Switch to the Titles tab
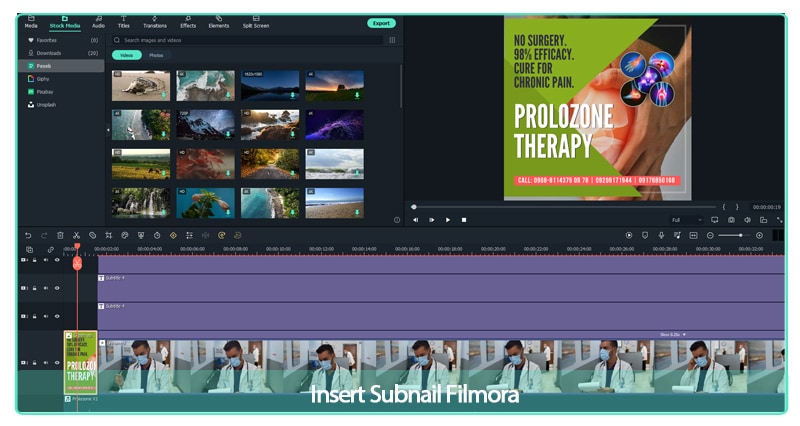Screen dimensions: 800x426 pyautogui.click(x=123, y=21)
